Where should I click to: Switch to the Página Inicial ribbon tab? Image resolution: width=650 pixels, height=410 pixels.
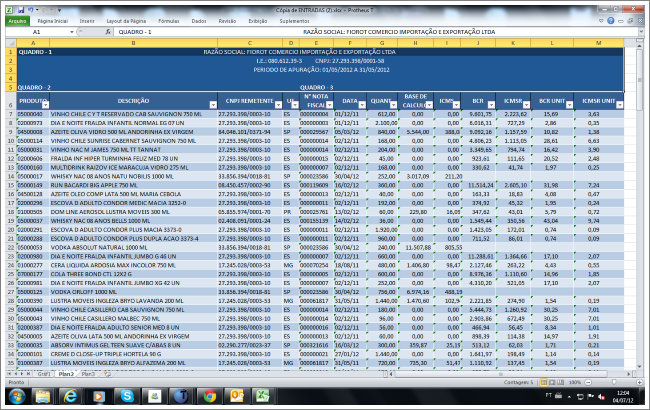[x=53, y=21]
